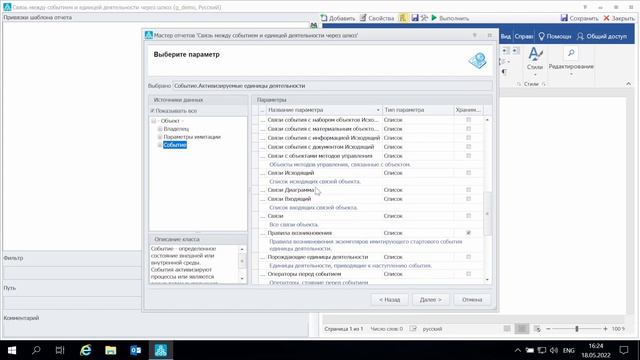Screen dimensions: 640x360
Task: Toggle the paragraph marks pilcrow icon
Action: pyautogui.click(x=504, y=72)
